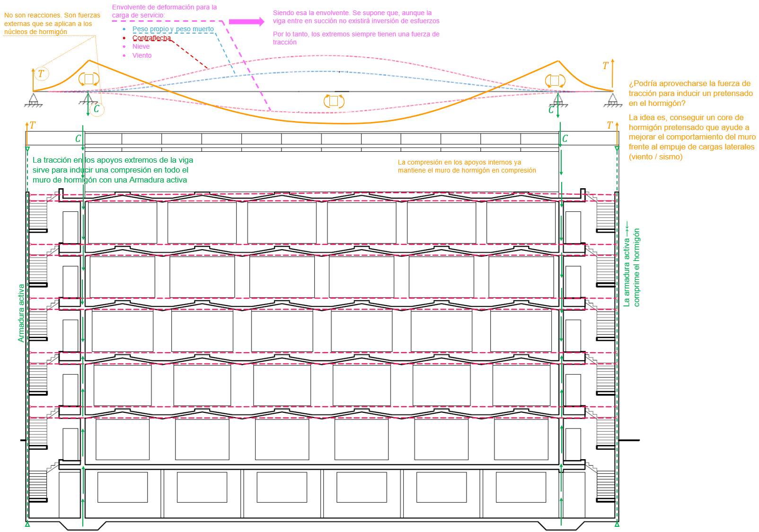Click the circled C label below the left inner support
Image resolution: width=759 pixels, height=532 pixels.
pos(97,109)
